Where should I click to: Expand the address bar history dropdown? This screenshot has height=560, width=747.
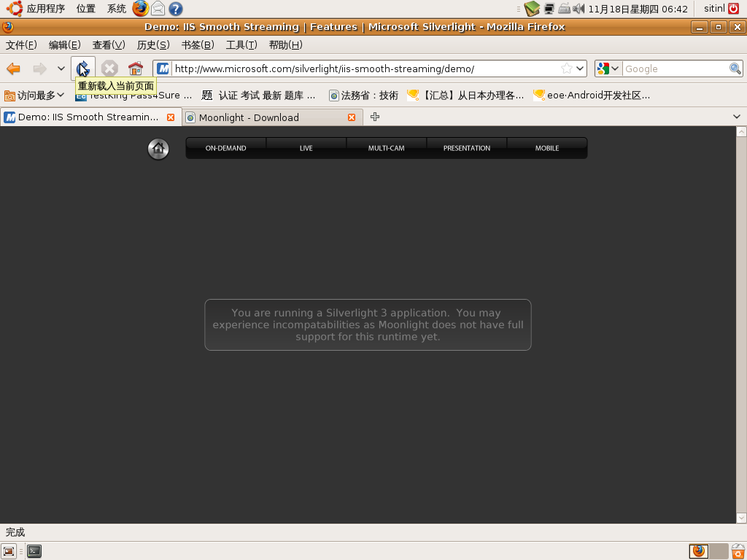coord(580,69)
